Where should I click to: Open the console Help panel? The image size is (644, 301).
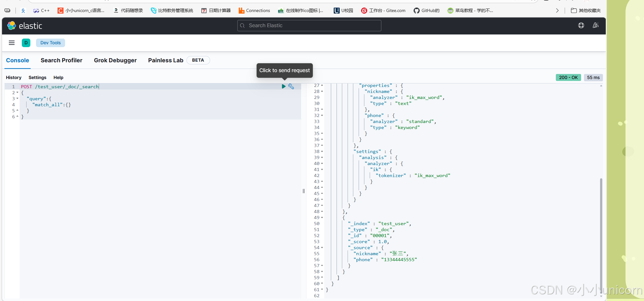click(58, 77)
